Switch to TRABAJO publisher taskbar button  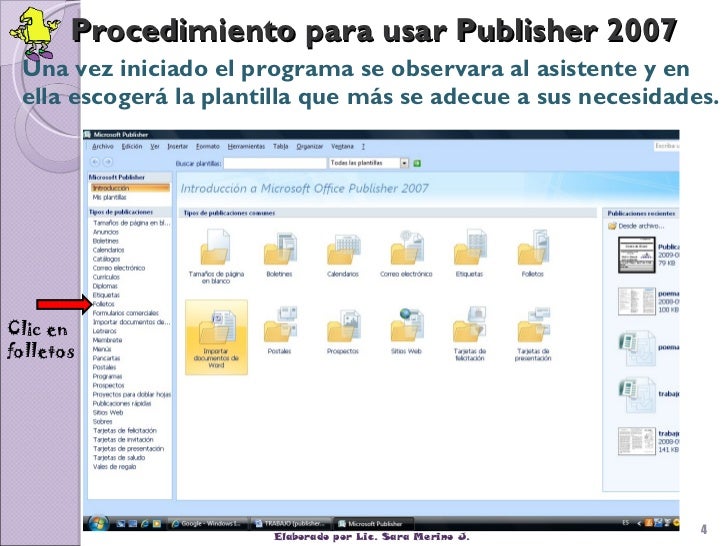(x=291, y=524)
